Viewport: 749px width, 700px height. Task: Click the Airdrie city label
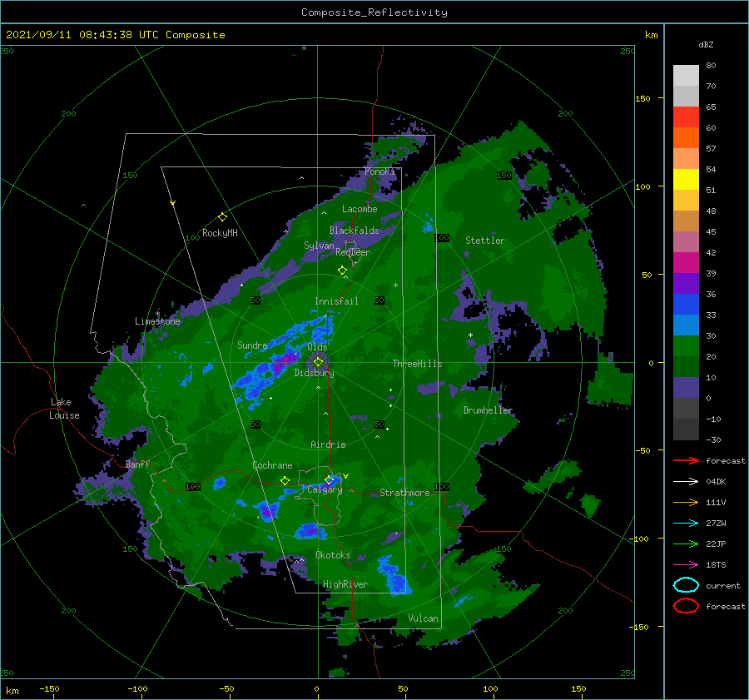pyautogui.click(x=328, y=444)
